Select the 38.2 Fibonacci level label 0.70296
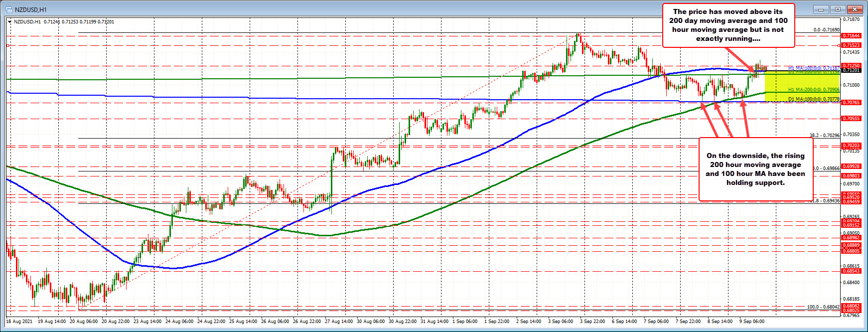Viewport: 868px width, 332px height. click(x=824, y=136)
